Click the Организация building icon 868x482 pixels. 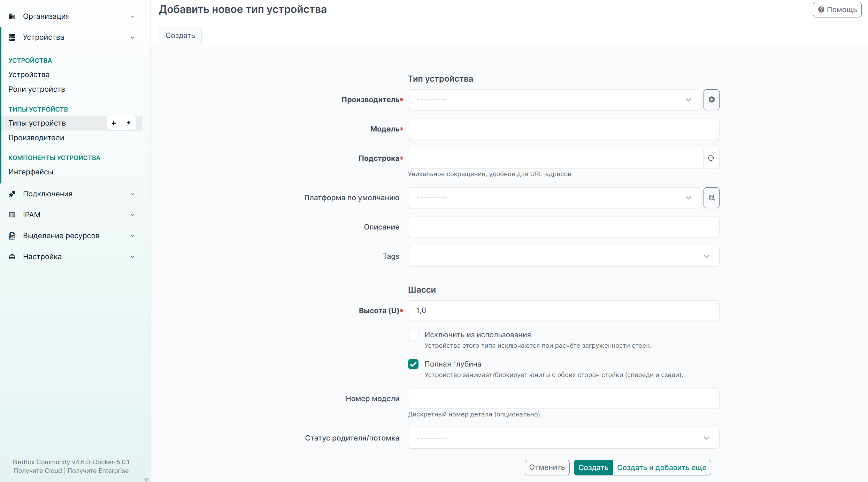pos(12,16)
